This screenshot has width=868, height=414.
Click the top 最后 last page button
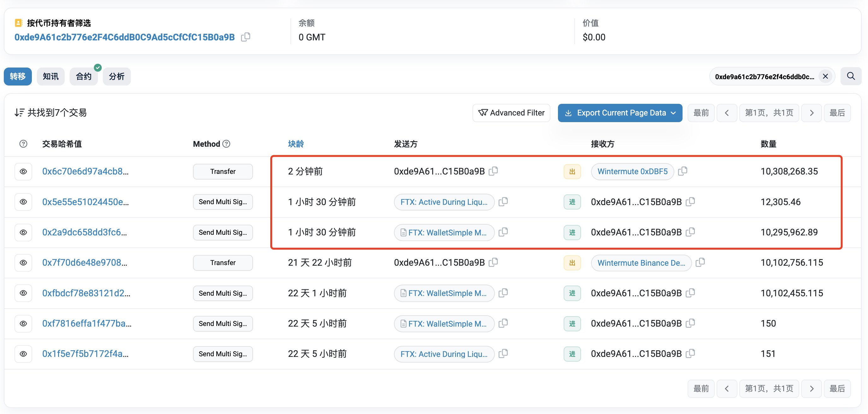[837, 113]
